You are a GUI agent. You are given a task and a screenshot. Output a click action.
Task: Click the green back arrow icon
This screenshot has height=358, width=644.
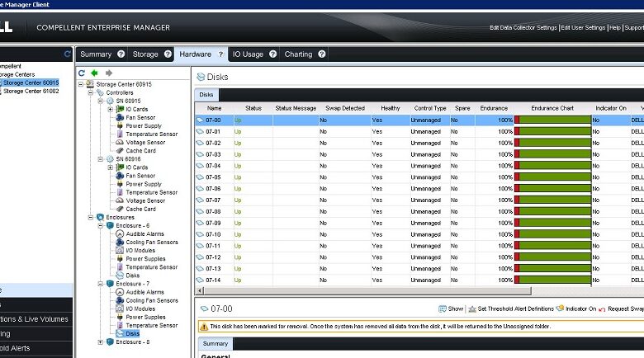pos(94,73)
